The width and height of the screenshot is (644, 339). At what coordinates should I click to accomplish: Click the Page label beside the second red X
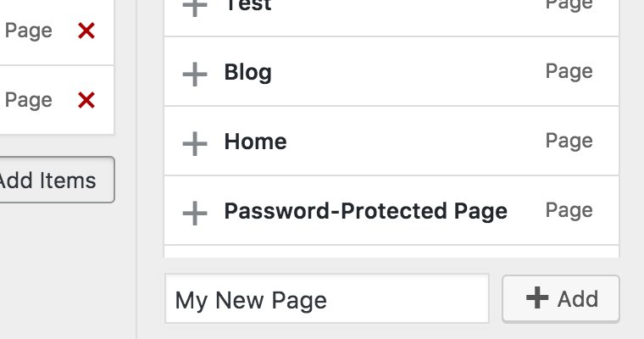29,101
